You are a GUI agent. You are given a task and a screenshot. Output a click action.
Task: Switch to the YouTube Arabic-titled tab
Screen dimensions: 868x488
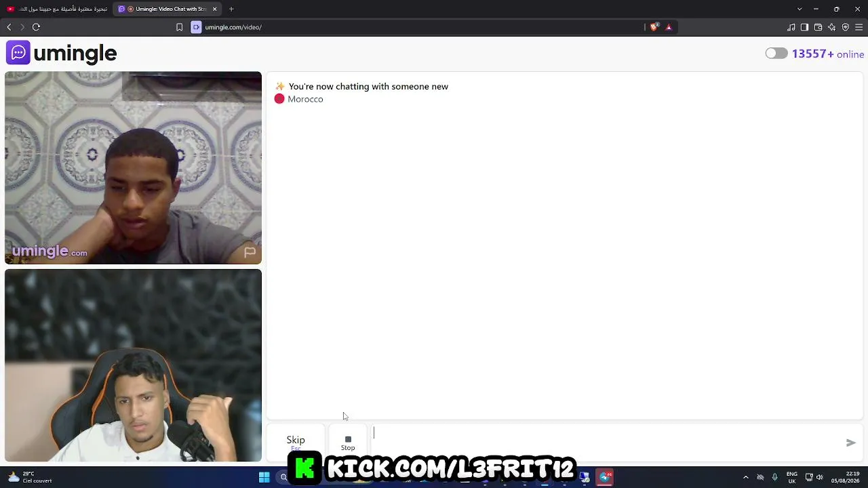click(57, 9)
